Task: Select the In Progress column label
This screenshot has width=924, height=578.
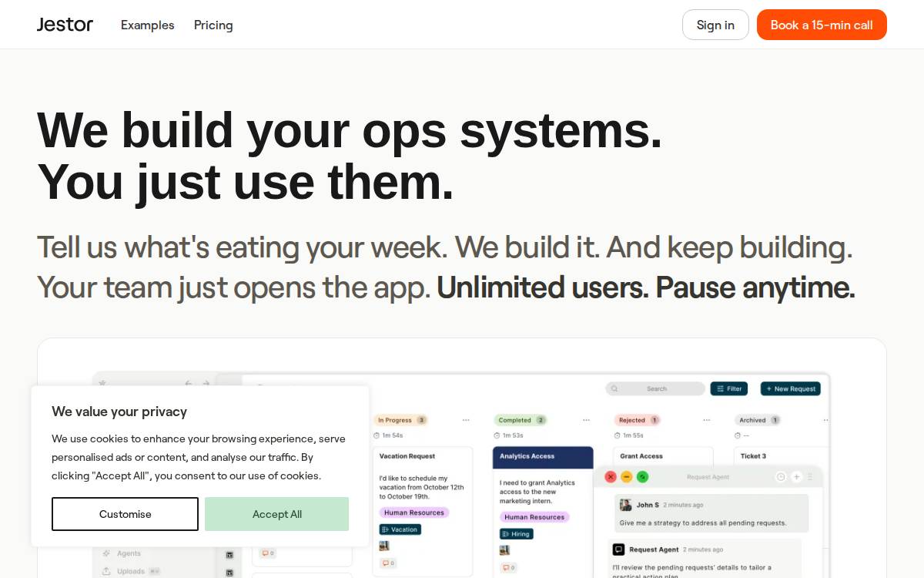Action: [x=400, y=420]
